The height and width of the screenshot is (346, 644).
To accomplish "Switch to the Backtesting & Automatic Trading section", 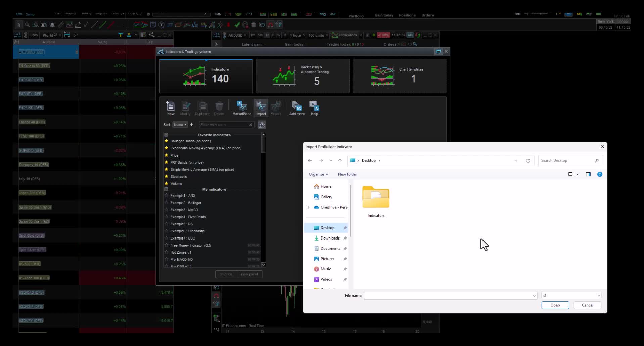I will click(x=303, y=76).
